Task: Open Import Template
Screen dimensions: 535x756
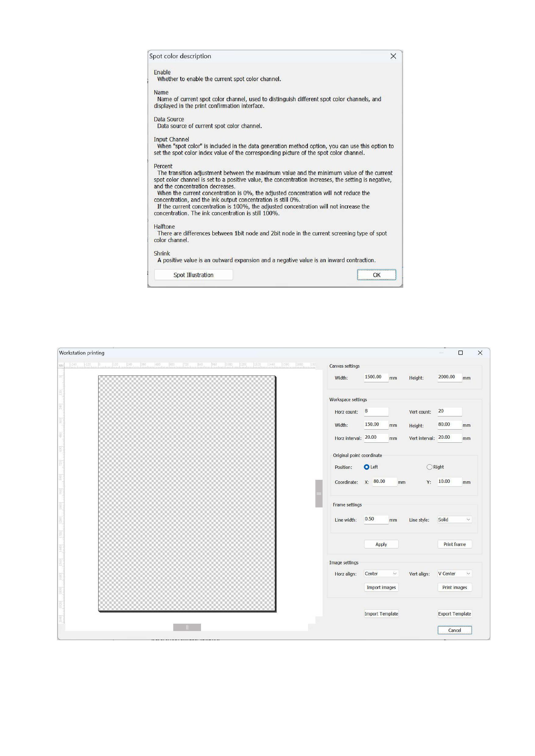Action: click(381, 614)
